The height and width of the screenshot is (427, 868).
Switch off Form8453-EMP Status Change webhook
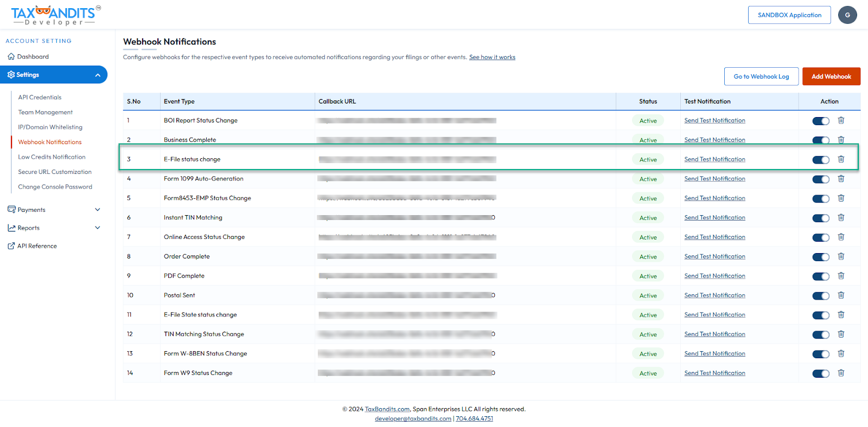coord(821,199)
